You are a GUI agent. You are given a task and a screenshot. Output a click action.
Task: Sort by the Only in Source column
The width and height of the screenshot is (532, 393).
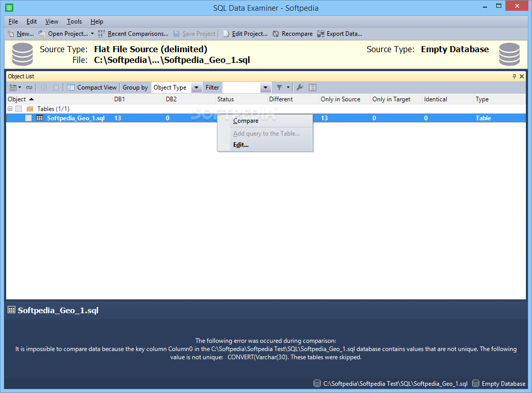(345, 99)
